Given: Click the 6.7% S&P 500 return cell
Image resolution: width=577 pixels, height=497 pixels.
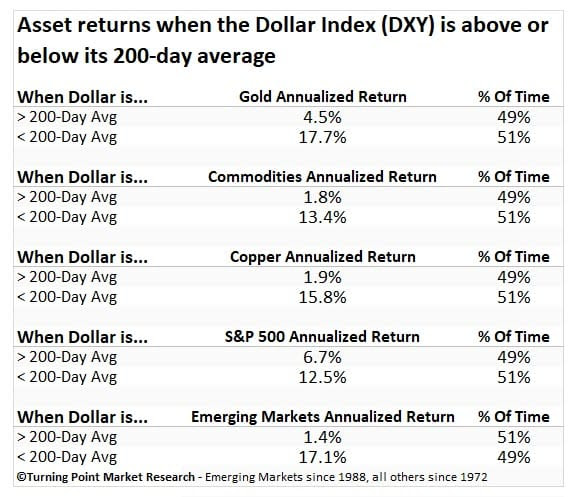Looking at the screenshot, I should [322, 358].
